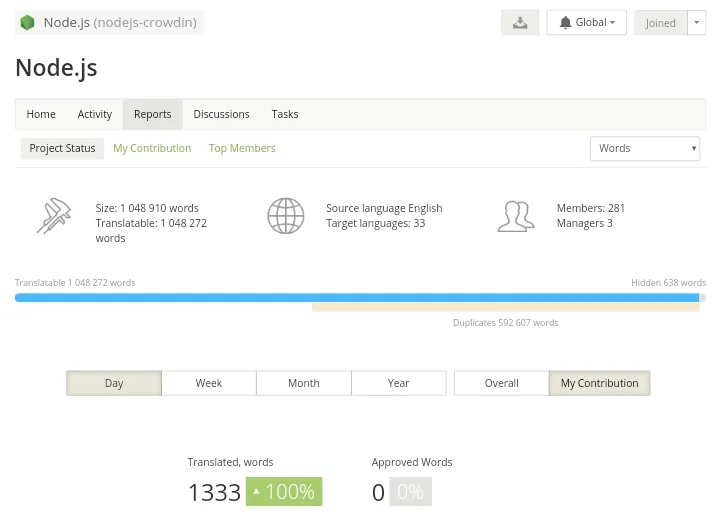Click the label 'Translatable 1 048 272 words'
The width and height of the screenshot is (720, 520).
(75, 283)
